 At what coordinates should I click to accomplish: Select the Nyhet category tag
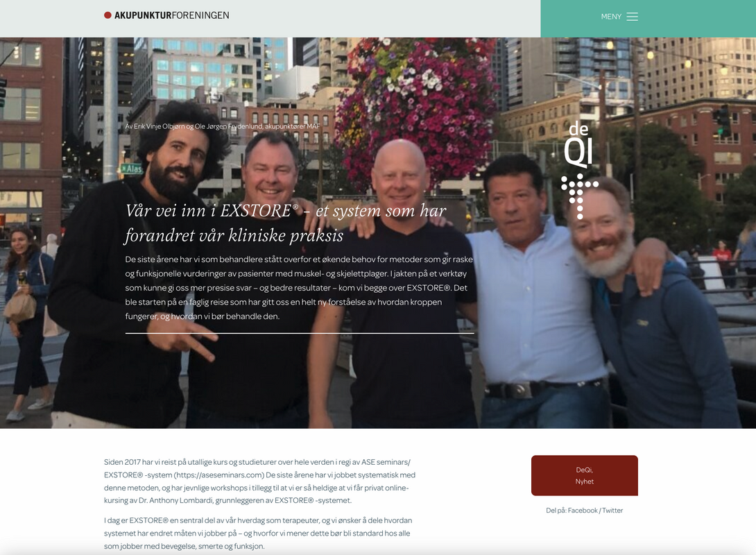(x=585, y=481)
